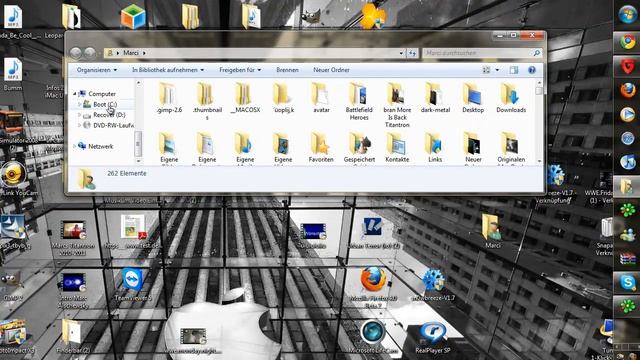This screenshot has height=360, width=640.
Task: Click the Marci address bar breadcrumb
Action: point(131,53)
